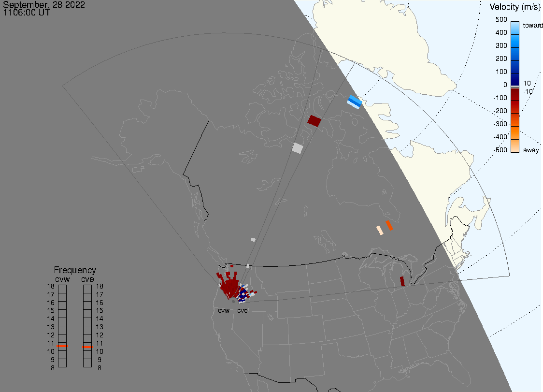Screen dimensions: 543x392
Task: Click the 'away' label on velocity scale
Action: pos(531,150)
